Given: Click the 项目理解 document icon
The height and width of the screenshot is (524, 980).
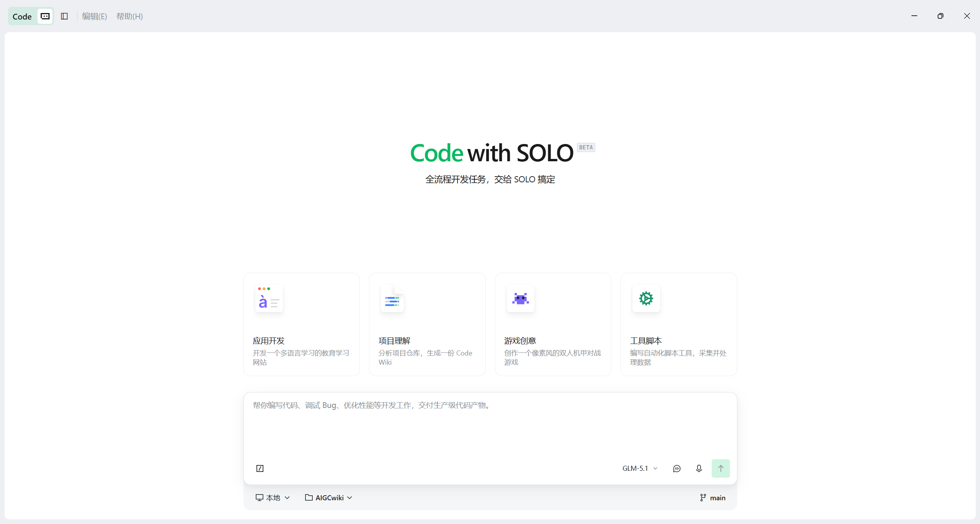Looking at the screenshot, I should click(392, 298).
